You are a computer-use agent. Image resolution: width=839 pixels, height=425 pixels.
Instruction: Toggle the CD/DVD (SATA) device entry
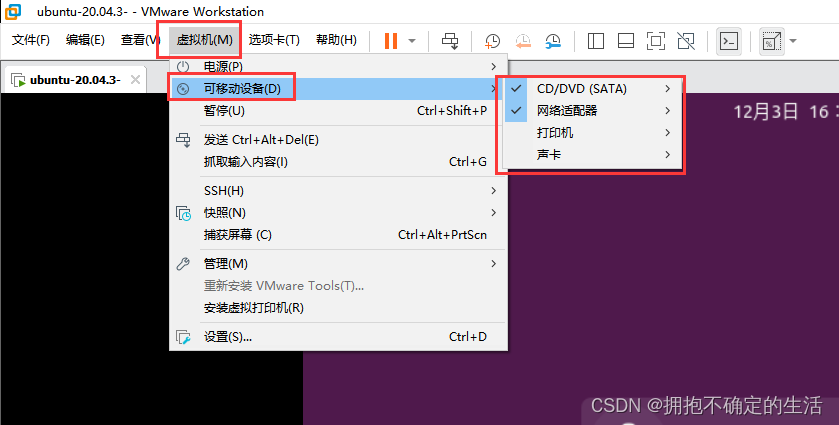(x=592, y=89)
